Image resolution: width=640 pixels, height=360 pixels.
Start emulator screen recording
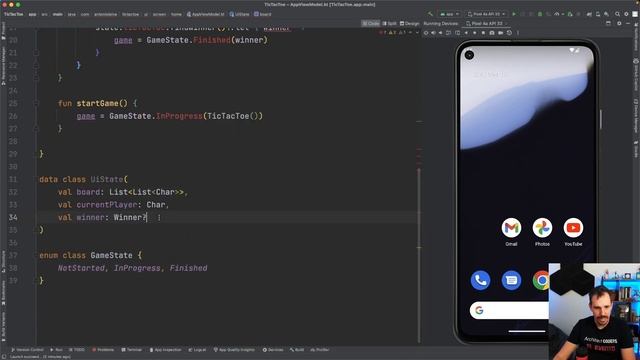click(500, 33)
